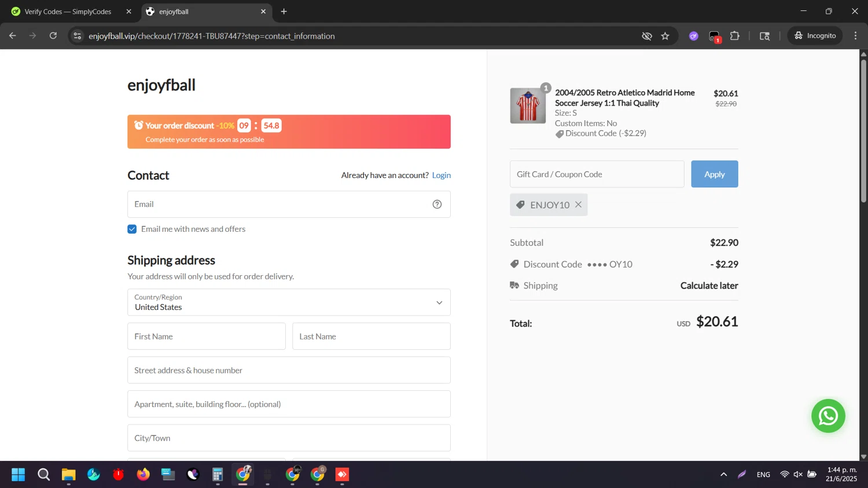This screenshot has height=488, width=868.
Task: Launch Firefox from the taskbar
Action: [x=143, y=475]
